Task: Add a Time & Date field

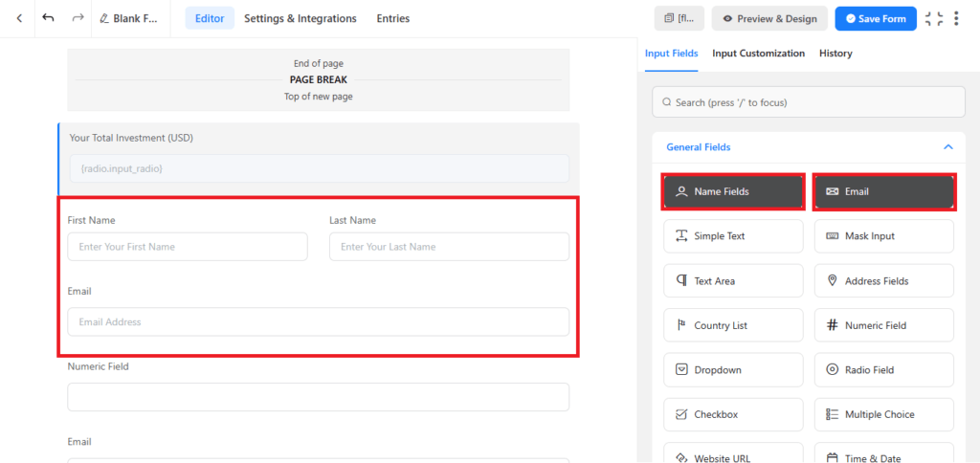Action: pyautogui.click(x=883, y=453)
